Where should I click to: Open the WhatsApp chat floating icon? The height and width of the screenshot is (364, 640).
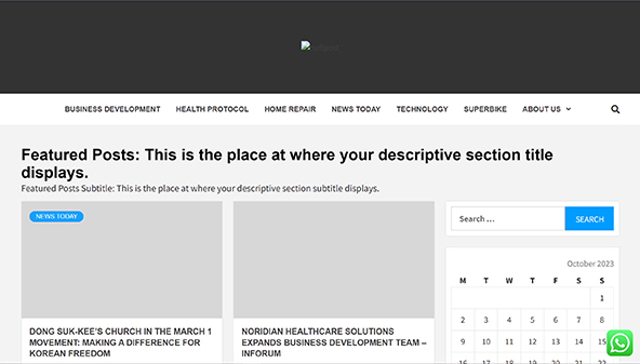point(619,343)
